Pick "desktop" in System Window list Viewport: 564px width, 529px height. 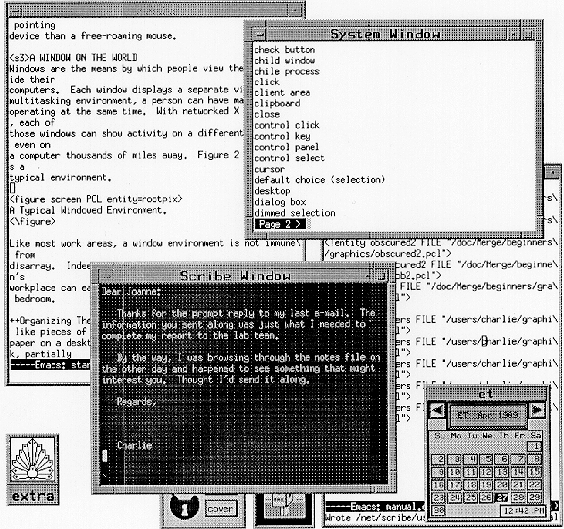point(272,191)
